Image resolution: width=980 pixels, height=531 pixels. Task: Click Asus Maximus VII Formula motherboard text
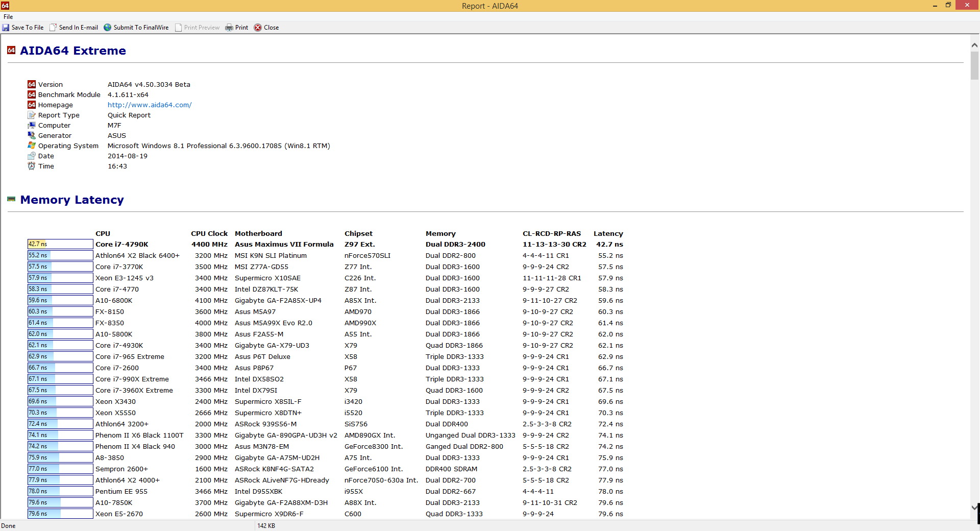(x=284, y=244)
